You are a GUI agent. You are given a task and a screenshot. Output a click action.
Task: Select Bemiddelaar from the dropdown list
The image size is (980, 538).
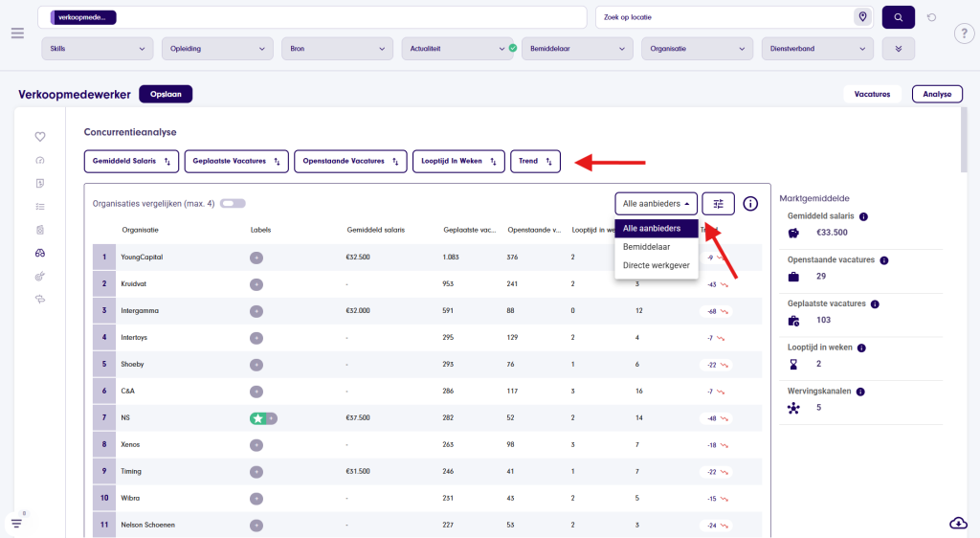[x=647, y=246]
